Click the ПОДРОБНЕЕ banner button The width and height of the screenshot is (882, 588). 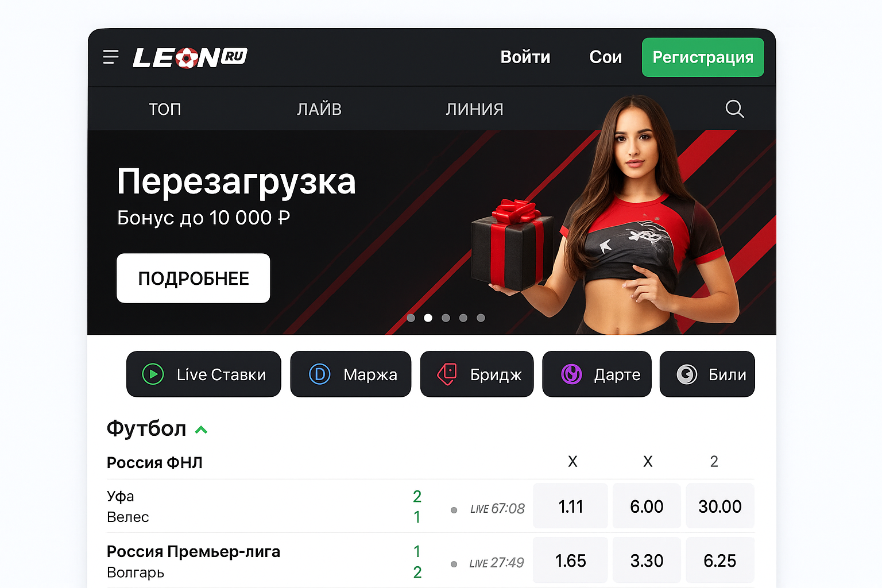tap(194, 278)
